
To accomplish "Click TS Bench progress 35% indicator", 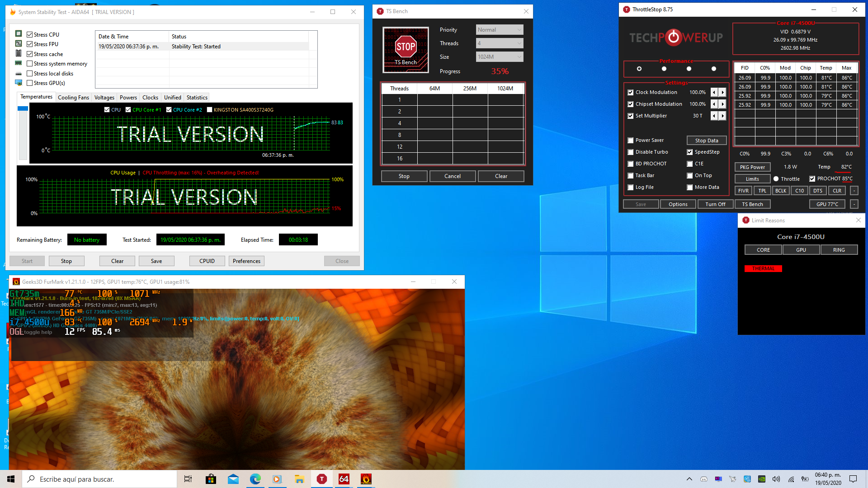I will 500,71.
